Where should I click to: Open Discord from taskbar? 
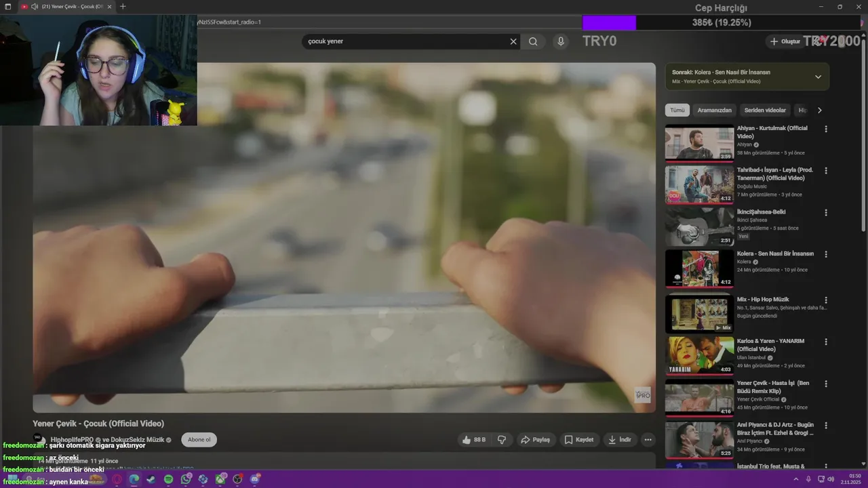255,479
